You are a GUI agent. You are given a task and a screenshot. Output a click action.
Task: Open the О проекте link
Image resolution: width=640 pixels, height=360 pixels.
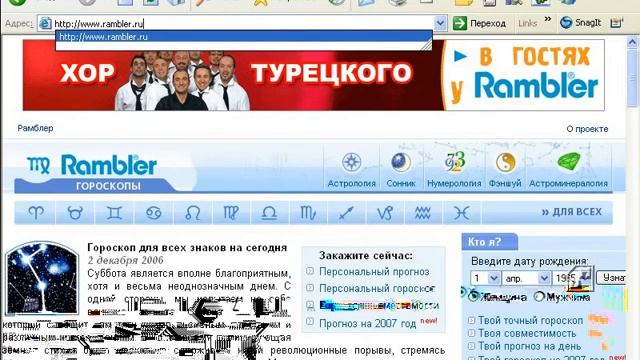pyautogui.click(x=587, y=129)
